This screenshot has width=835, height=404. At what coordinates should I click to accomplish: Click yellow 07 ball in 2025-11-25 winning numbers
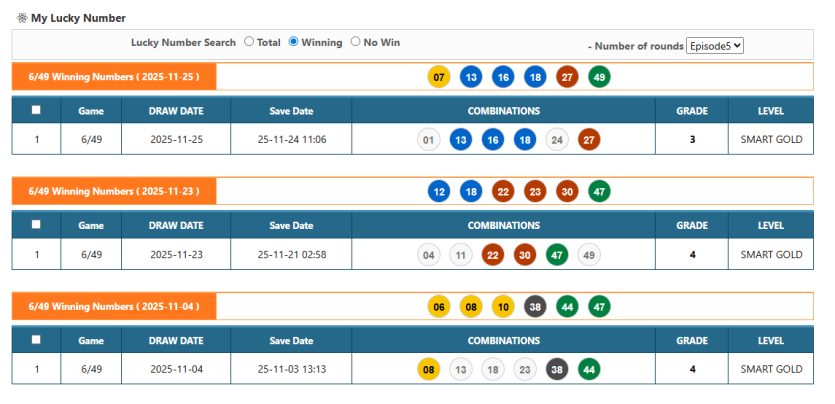point(438,77)
